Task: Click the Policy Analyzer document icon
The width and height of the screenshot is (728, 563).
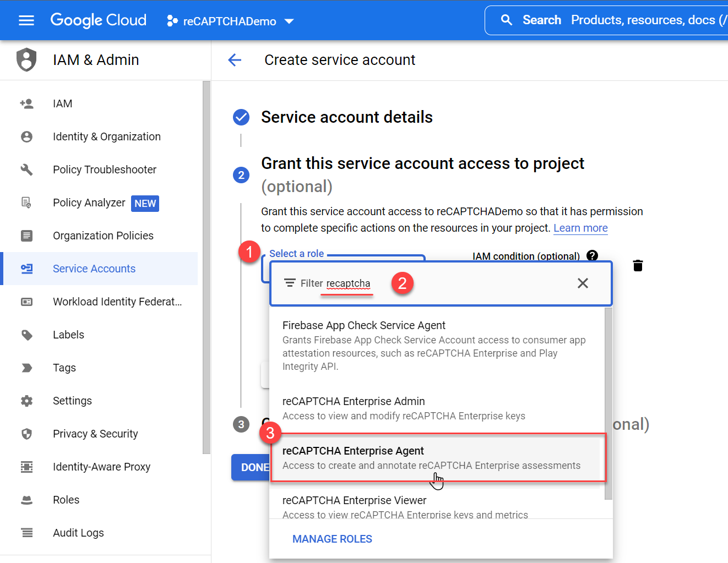Action: click(26, 203)
